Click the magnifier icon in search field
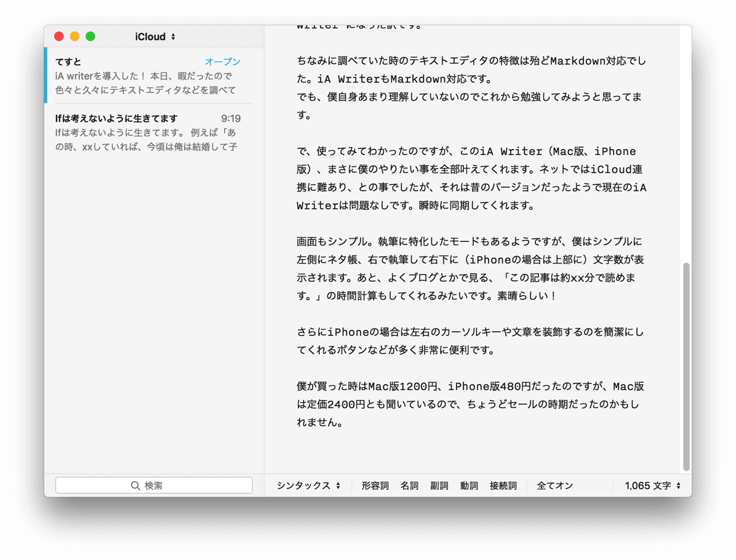 [x=135, y=486]
